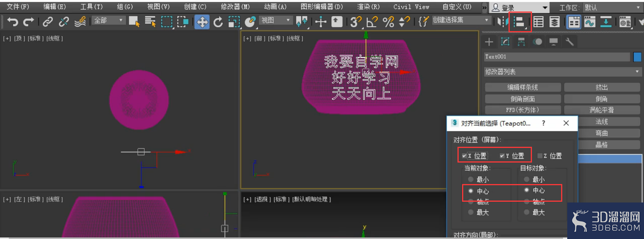This screenshot has width=644, height=239.
Task: Open the Layer Explorer icon
Action: click(x=555, y=22)
